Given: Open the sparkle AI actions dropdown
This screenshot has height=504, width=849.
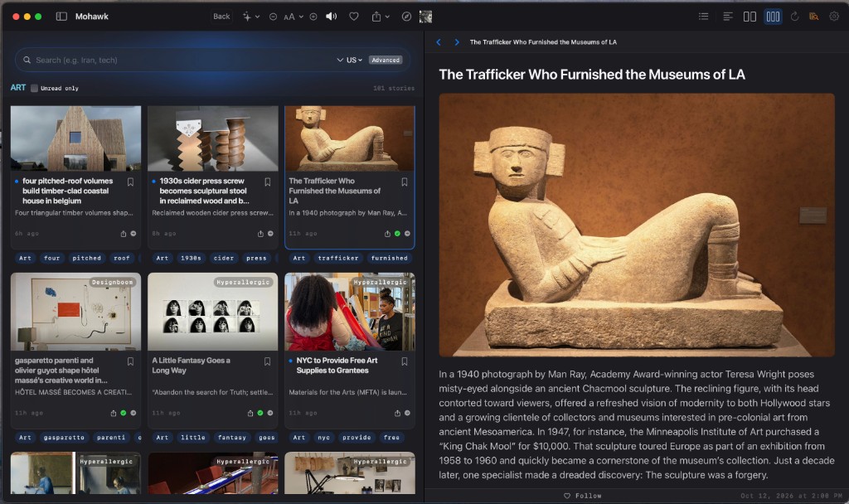Looking at the screenshot, I should click(x=250, y=17).
